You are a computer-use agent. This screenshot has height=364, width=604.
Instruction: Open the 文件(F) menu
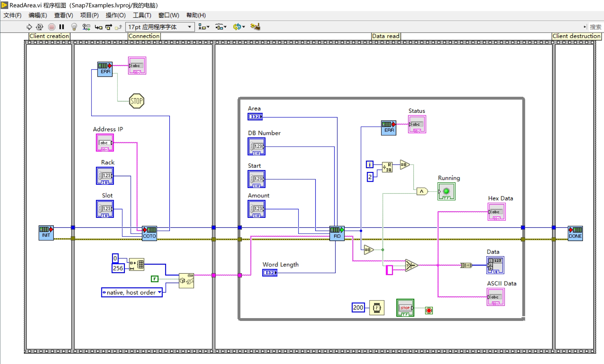[12, 15]
